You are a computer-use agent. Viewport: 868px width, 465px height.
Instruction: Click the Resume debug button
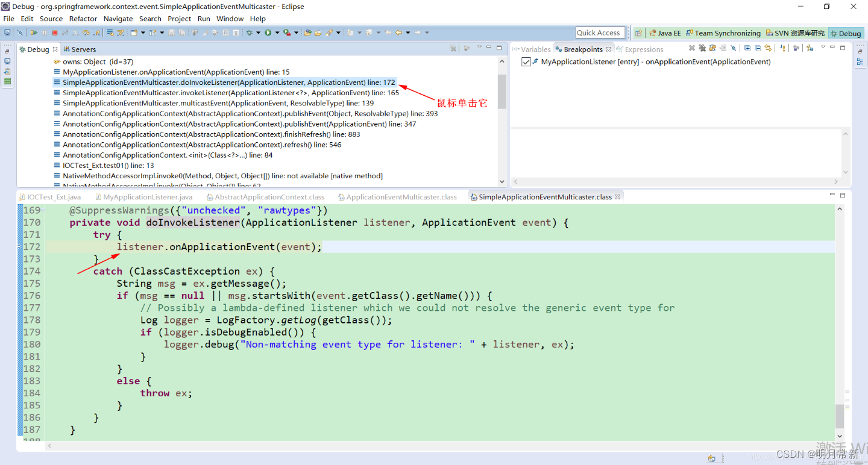click(x=34, y=33)
